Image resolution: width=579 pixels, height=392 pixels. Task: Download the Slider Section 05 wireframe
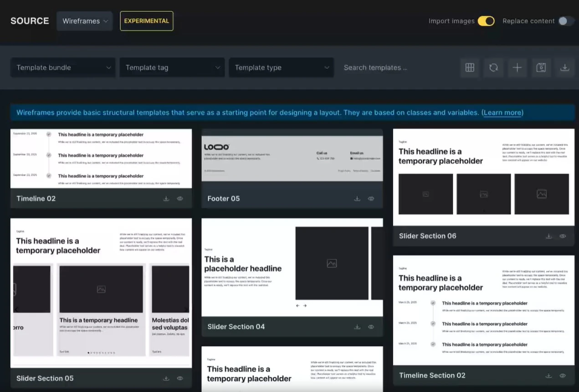166,378
